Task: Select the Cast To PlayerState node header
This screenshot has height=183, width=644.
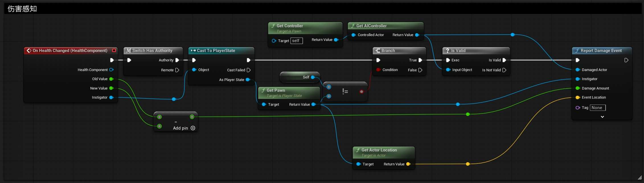Action: 216,51
